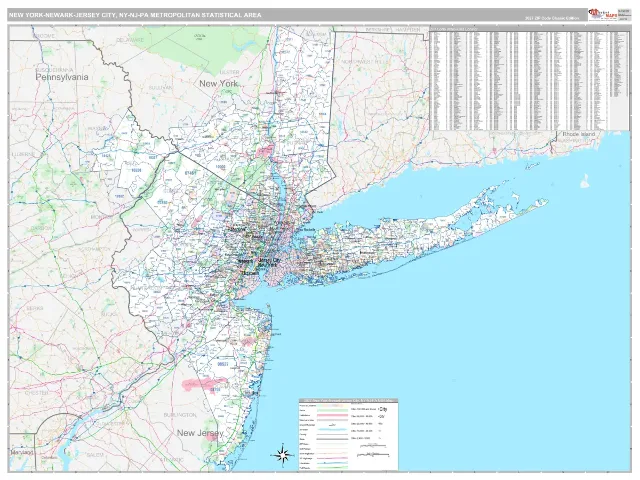Click the '08527' ZIP code label
Image resolution: width=640 pixels, height=480 pixels.
[222, 364]
